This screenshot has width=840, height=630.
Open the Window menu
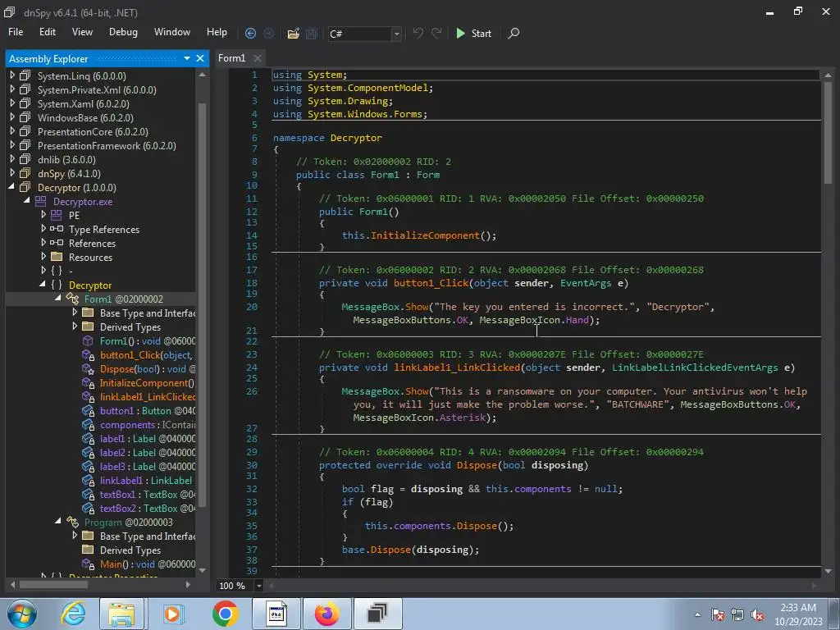[172, 32]
